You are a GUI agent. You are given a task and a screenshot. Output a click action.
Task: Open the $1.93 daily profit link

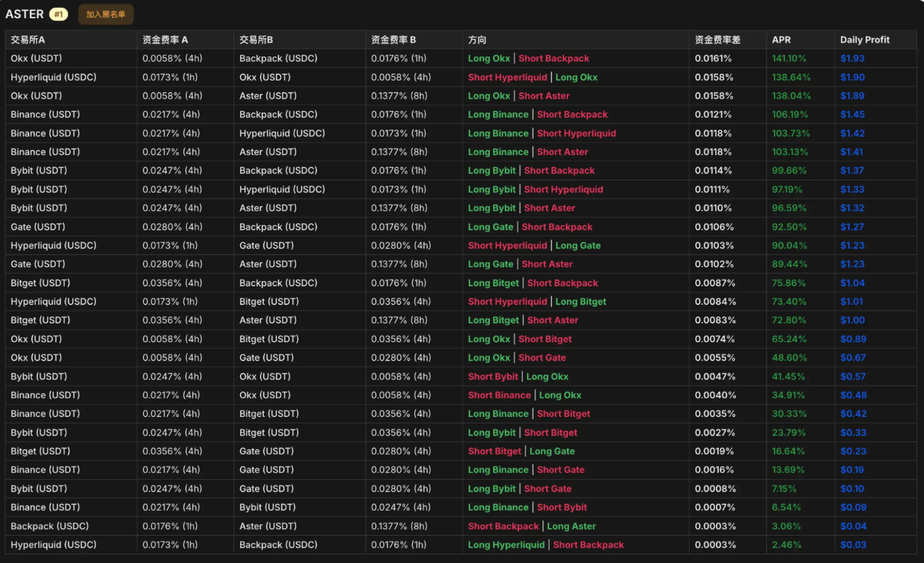click(x=853, y=58)
